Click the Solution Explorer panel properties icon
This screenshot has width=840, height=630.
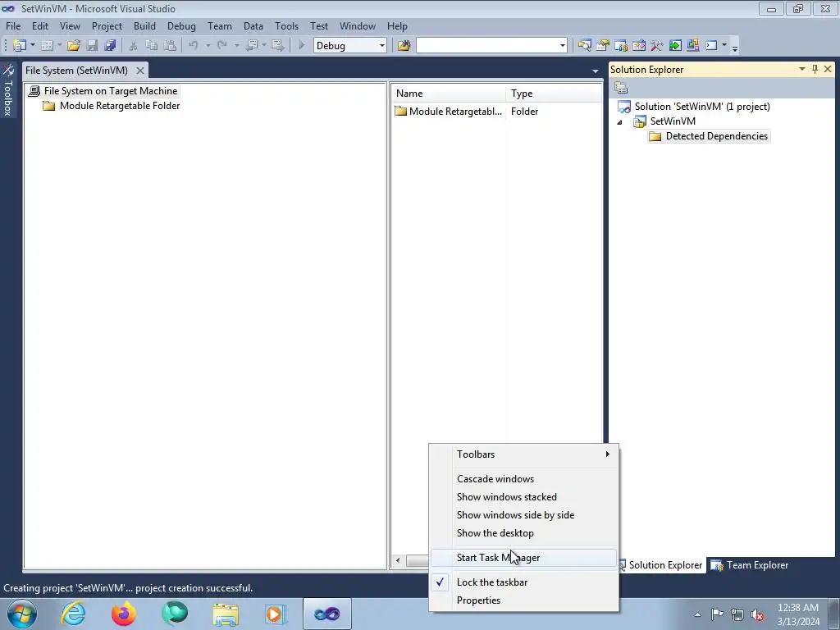point(621,88)
